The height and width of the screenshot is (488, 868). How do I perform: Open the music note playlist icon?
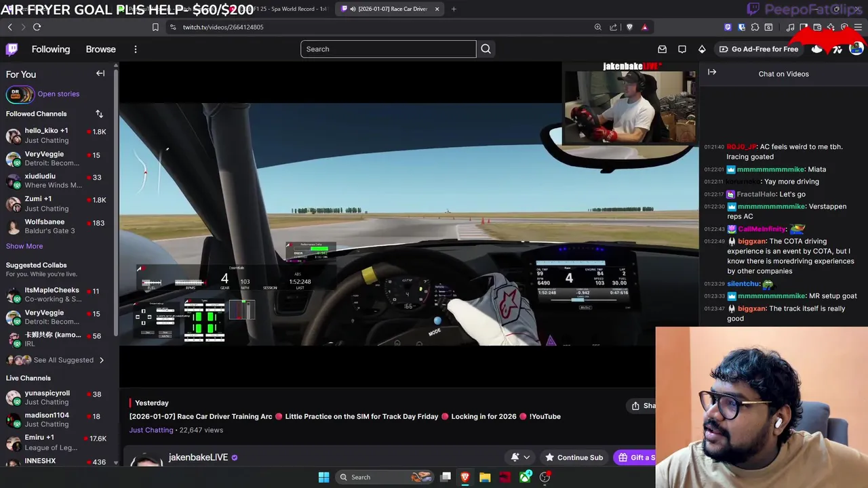pos(790,27)
